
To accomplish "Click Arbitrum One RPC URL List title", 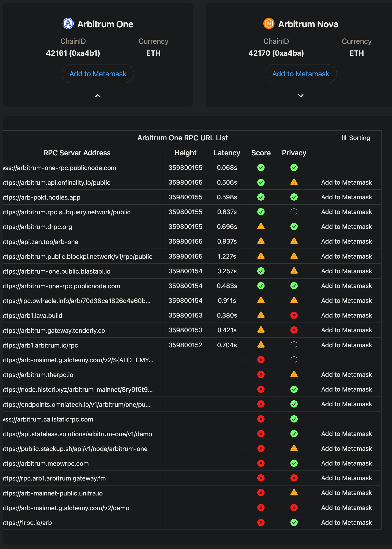I will click(182, 138).
